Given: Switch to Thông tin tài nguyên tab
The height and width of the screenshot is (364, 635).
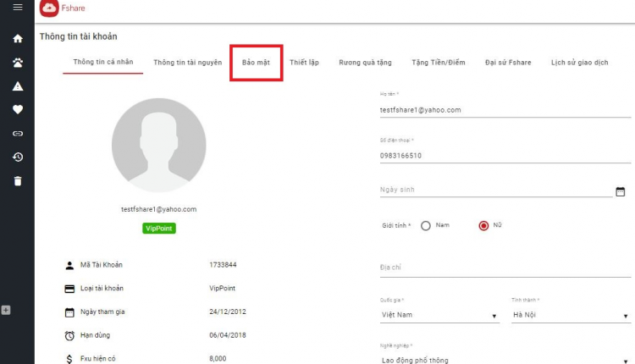Looking at the screenshot, I should pyautogui.click(x=187, y=63).
